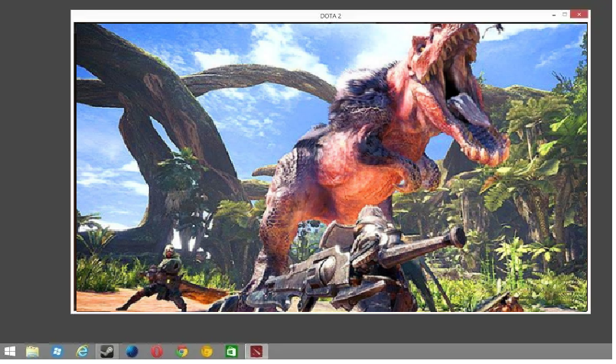Launch the yellow Chrome Canary icon
616x364 pixels.
coord(207,352)
